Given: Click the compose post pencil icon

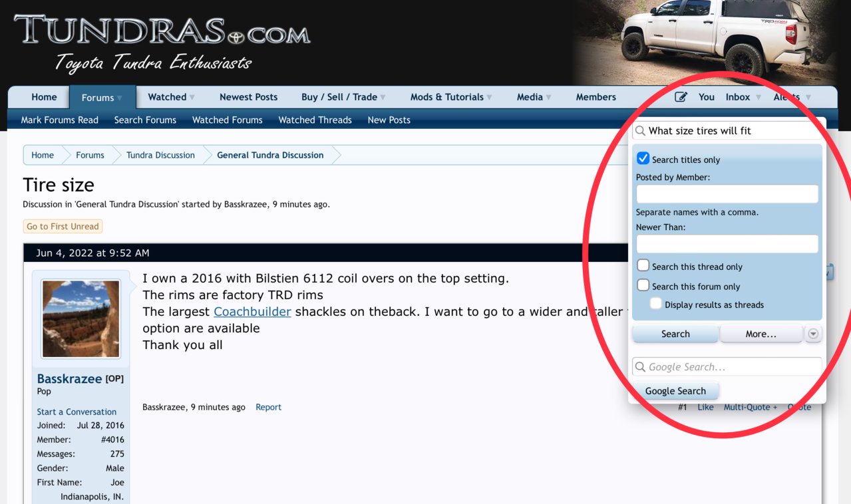Looking at the screenshot, I should (681, 97).
